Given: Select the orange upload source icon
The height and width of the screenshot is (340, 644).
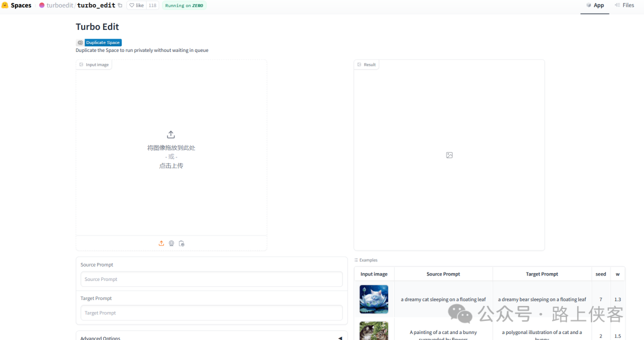Looking at the screenshot, I should coord(162,243).
